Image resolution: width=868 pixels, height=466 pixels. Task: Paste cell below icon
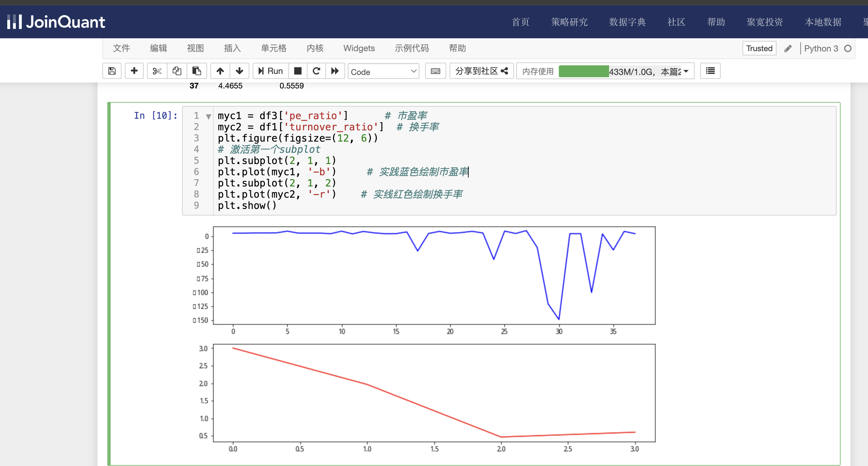click(197, 71)
